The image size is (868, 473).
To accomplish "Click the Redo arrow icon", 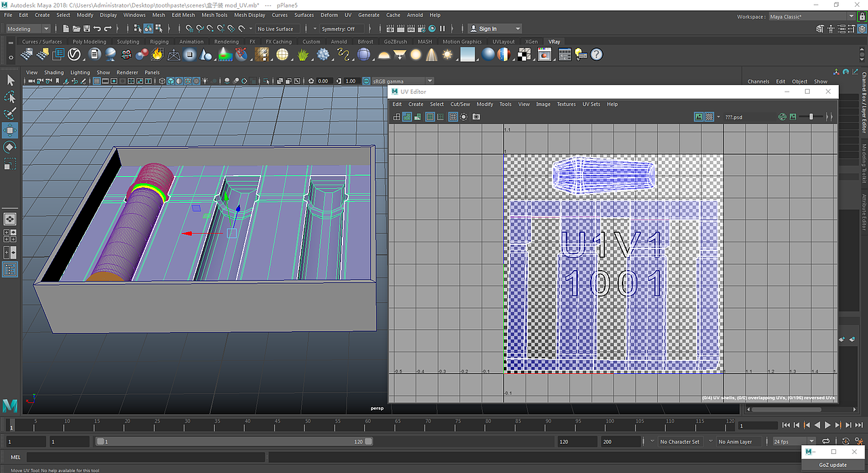I will pos(108,29).
